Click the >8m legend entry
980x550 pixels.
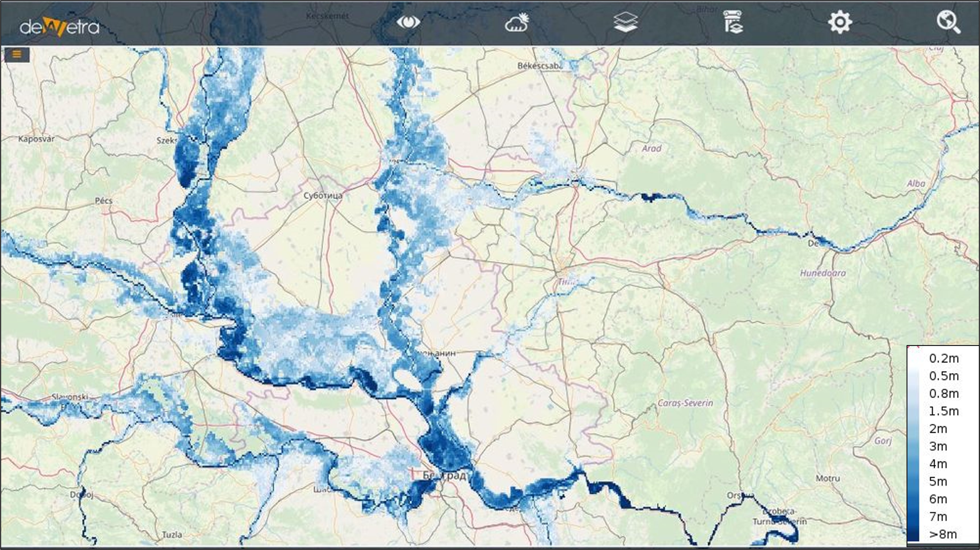tap(943, 534)
